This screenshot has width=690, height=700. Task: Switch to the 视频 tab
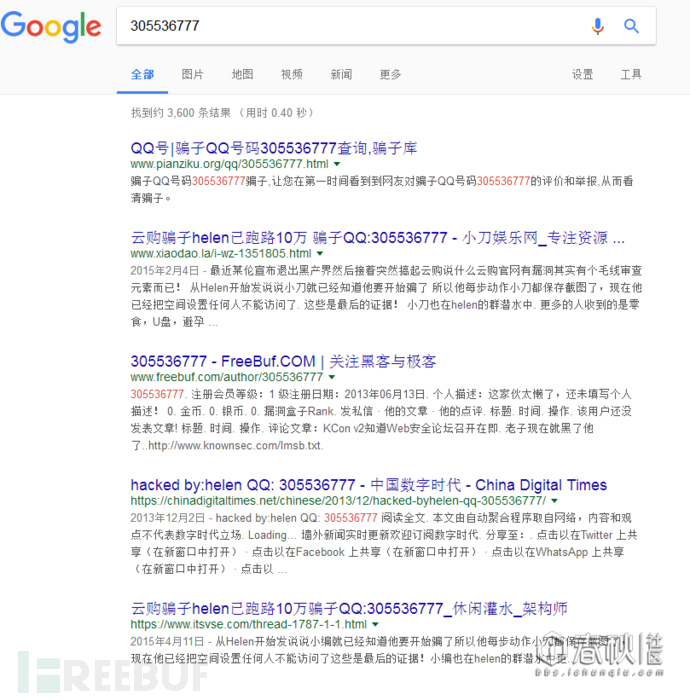(292, 75)
